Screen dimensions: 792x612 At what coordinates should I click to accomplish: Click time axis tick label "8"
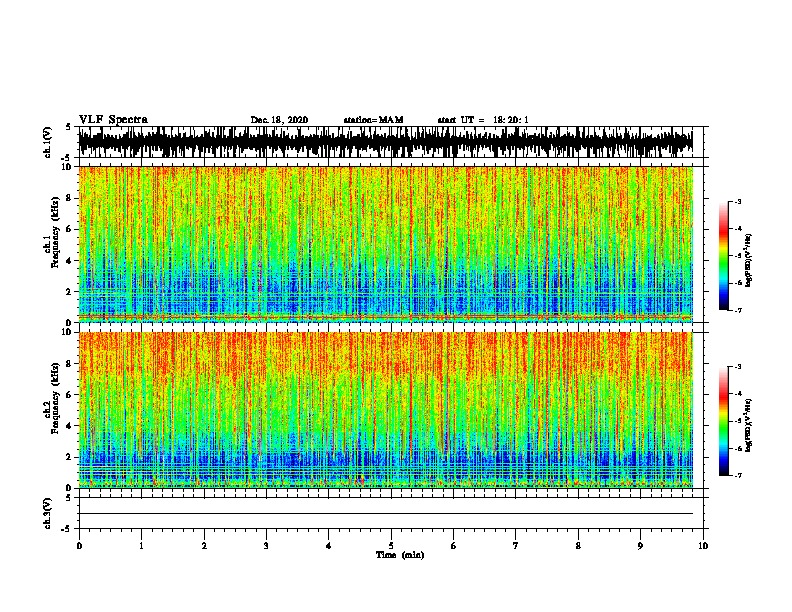coord(578,546)
